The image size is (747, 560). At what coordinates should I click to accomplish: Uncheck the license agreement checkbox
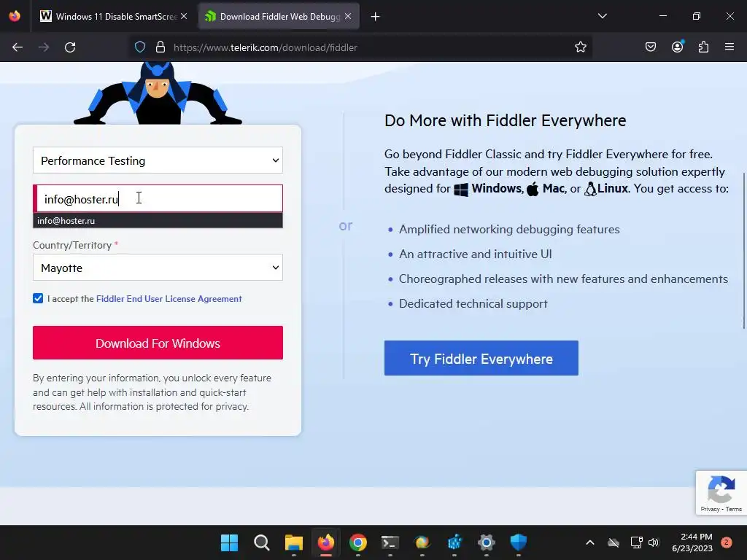tap(38, 298)
